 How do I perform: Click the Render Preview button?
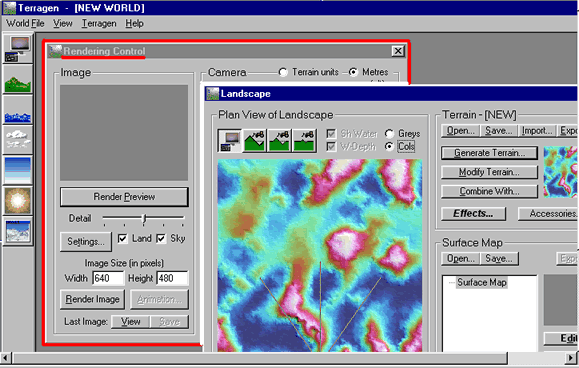(124, 197)
